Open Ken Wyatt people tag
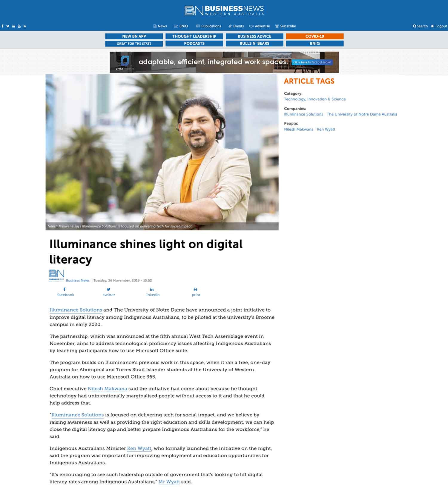 [x=326, y=129]
